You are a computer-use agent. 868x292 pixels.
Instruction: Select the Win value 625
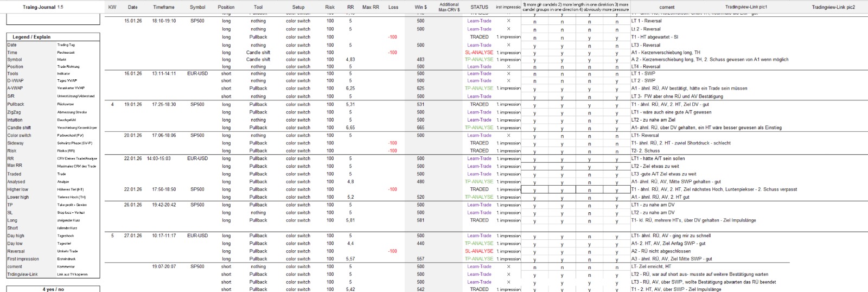click(420, 88)
